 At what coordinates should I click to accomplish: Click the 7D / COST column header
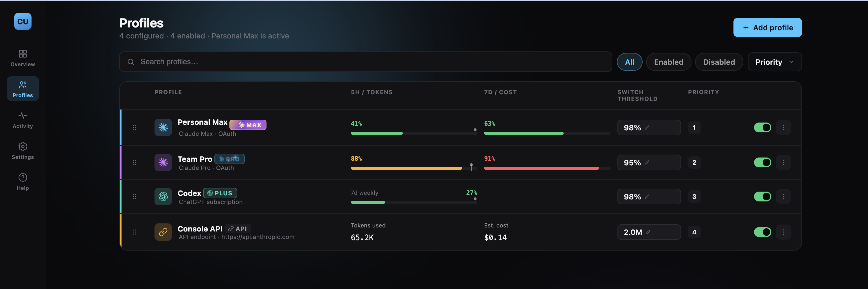(x=500, y=92)
